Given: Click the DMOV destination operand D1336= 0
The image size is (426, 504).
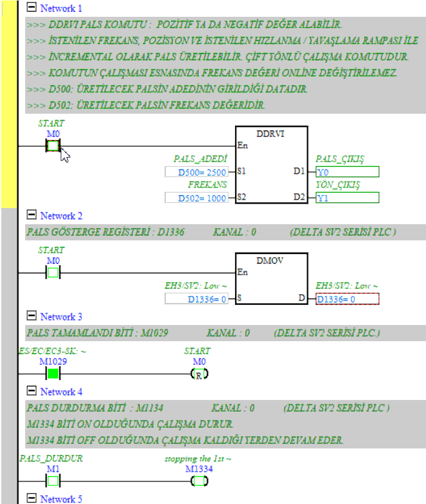Looking at the screenshot, I should 347,299.
